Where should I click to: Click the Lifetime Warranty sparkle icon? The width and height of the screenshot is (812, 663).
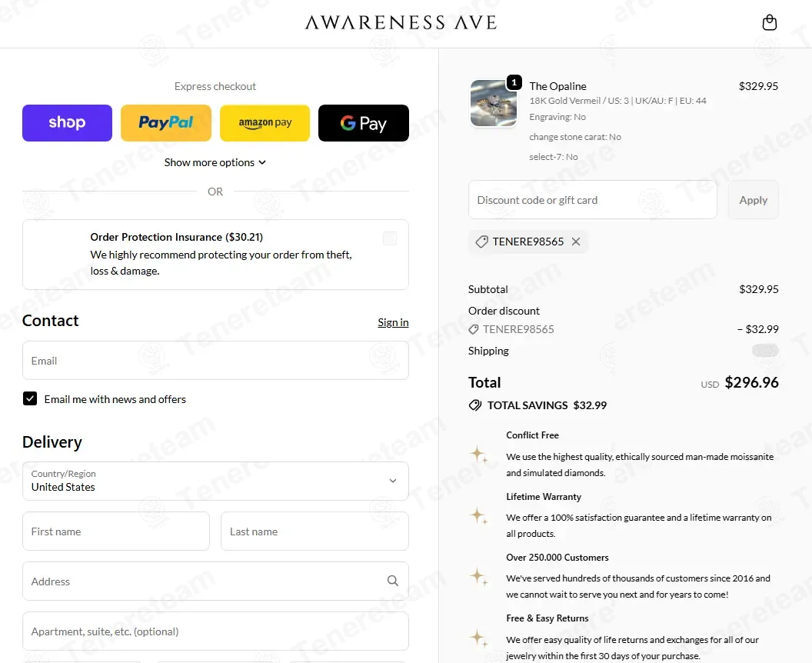pyautogui.click(x=478, y=515)
